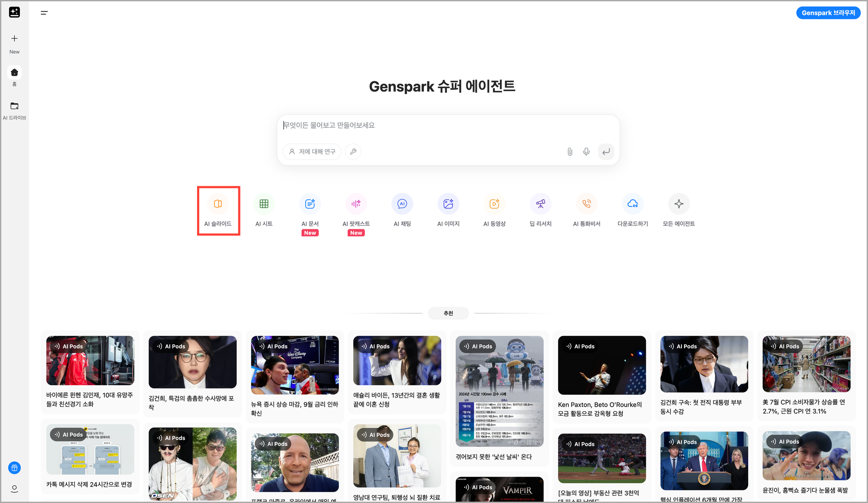Open AI 팟캐스트 agent
Screen dimensions: 868x503
point(356,210)
